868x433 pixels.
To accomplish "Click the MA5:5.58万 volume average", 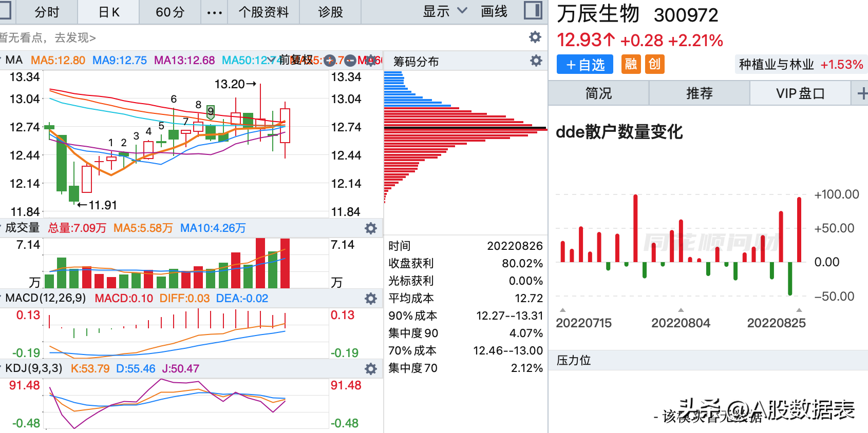I will (143, 228).
